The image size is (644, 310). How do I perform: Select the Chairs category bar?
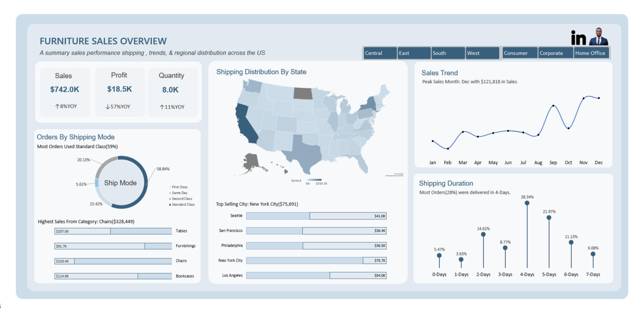pos(113,261)
